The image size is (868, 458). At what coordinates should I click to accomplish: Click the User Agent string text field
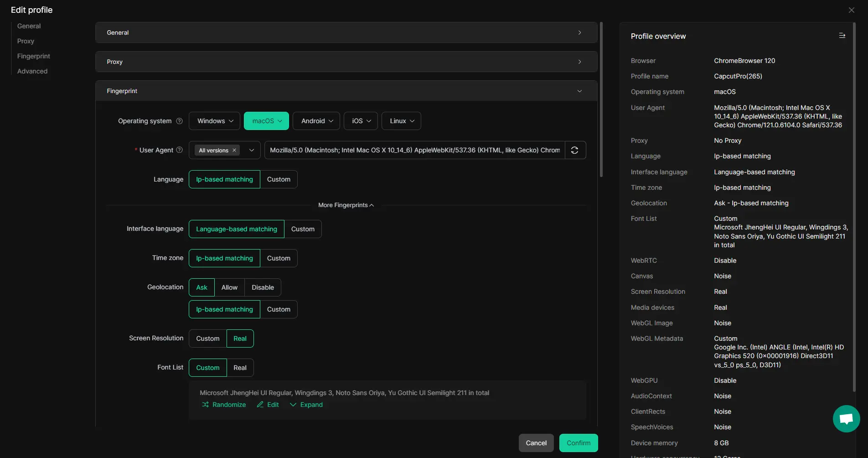414,150
